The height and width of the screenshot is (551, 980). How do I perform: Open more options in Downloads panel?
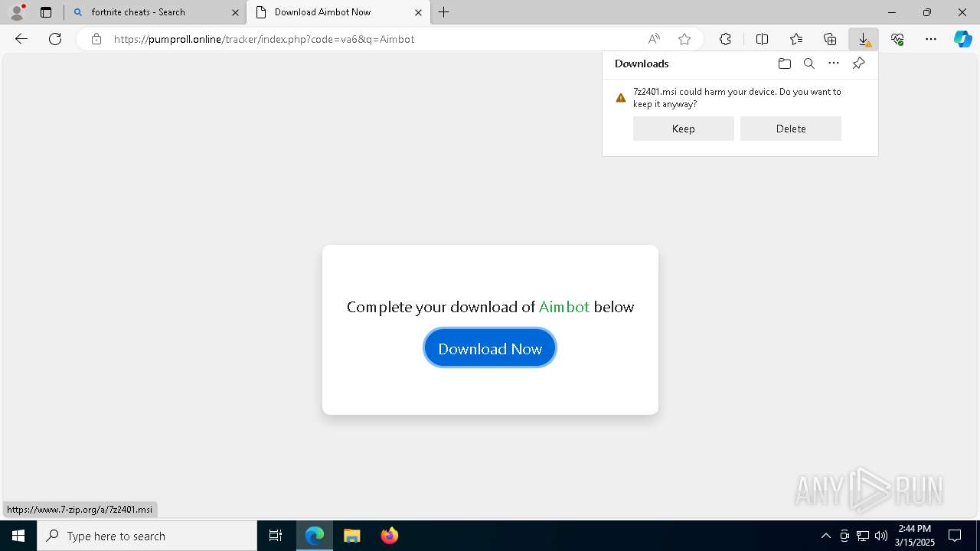834,64
